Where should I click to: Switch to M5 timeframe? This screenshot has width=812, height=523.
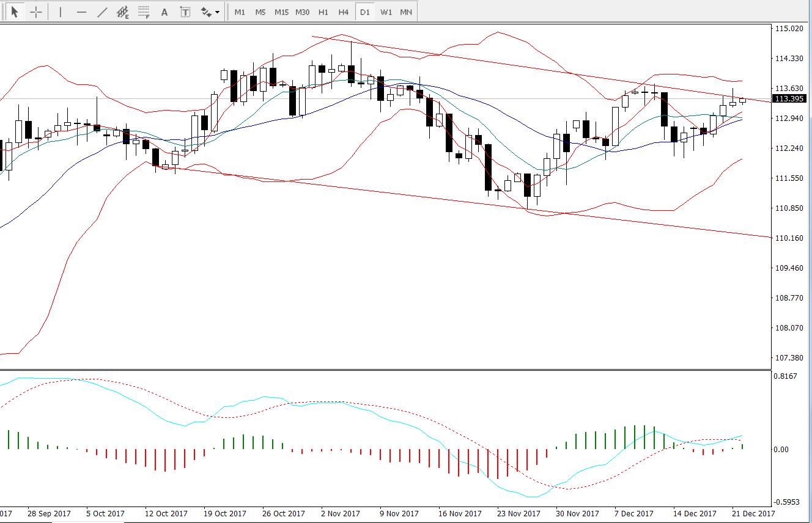point(260,12)
